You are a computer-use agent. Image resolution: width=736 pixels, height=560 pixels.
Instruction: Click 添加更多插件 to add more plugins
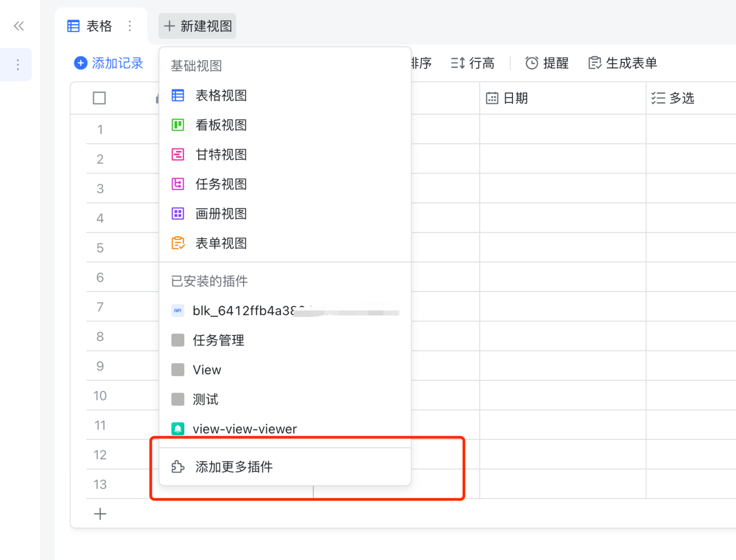[x=234, y=467]
